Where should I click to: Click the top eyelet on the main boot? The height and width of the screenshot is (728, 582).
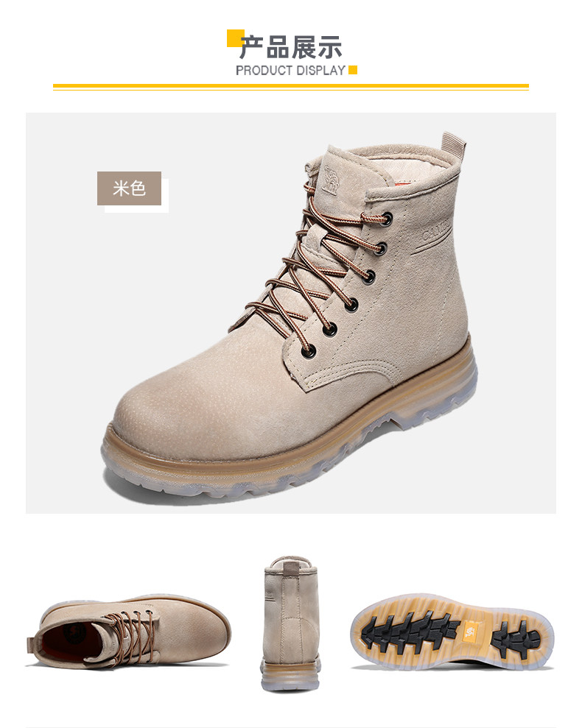tap(387, 218)
